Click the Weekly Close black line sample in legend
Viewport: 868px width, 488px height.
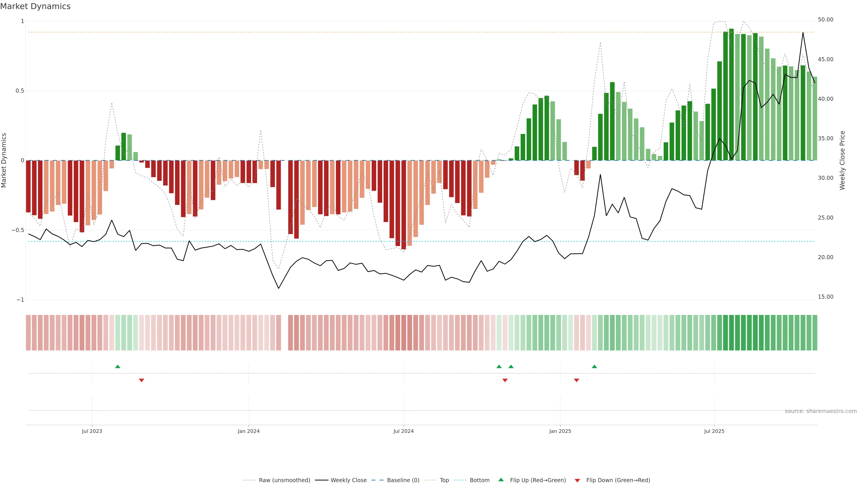click(x=321, y=480)
